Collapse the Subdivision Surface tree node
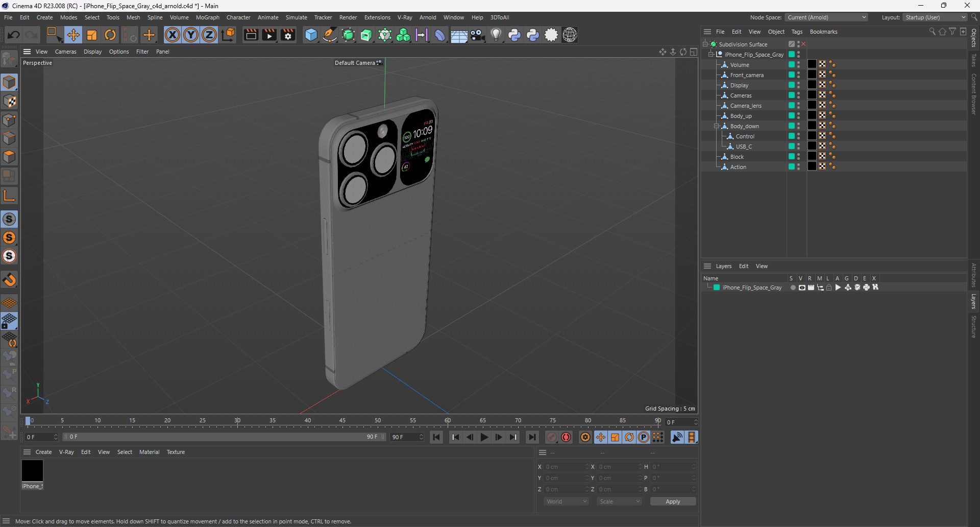 [705, 44]
